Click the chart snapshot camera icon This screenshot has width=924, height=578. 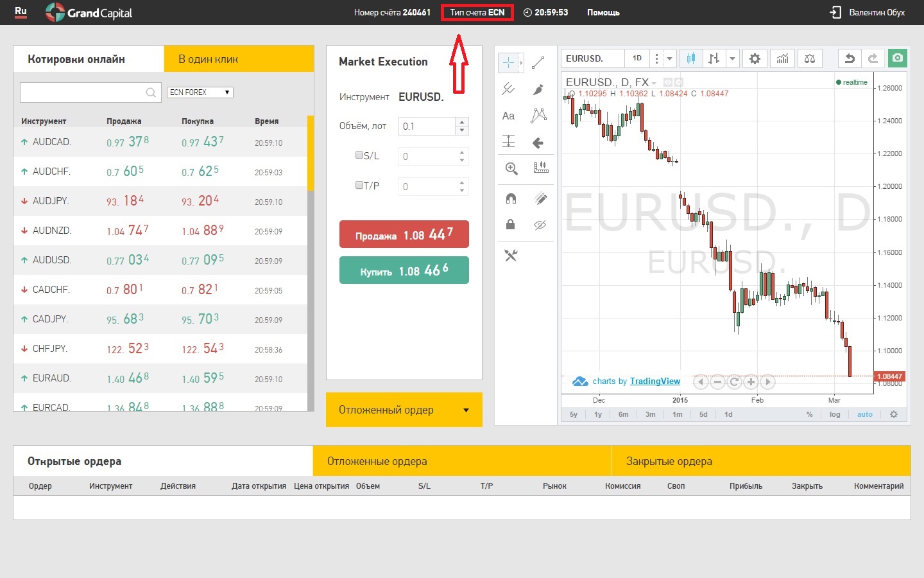tap(898, 58)
